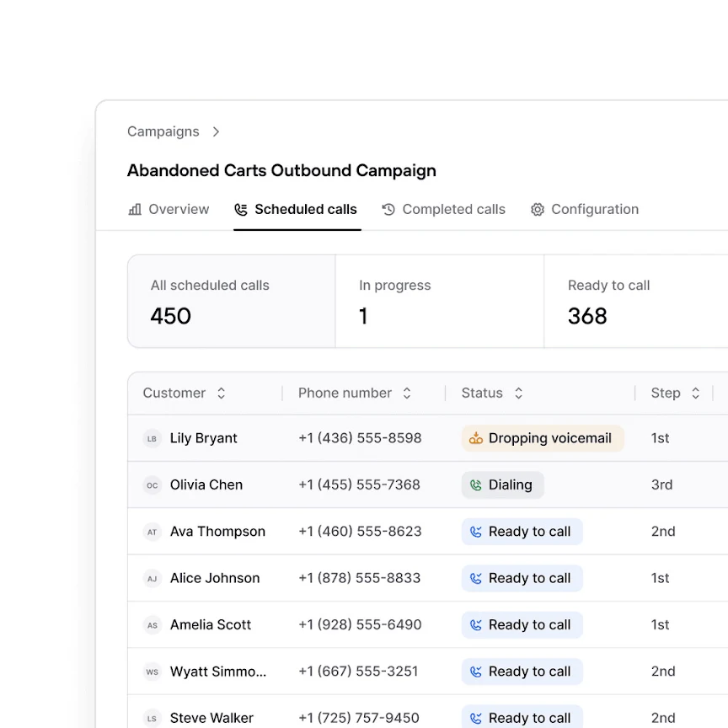The width and height of the screenshot is (728, 728).
Task: Click phone number +1 (455) 555-7368
Action: [x=359, y=484]
